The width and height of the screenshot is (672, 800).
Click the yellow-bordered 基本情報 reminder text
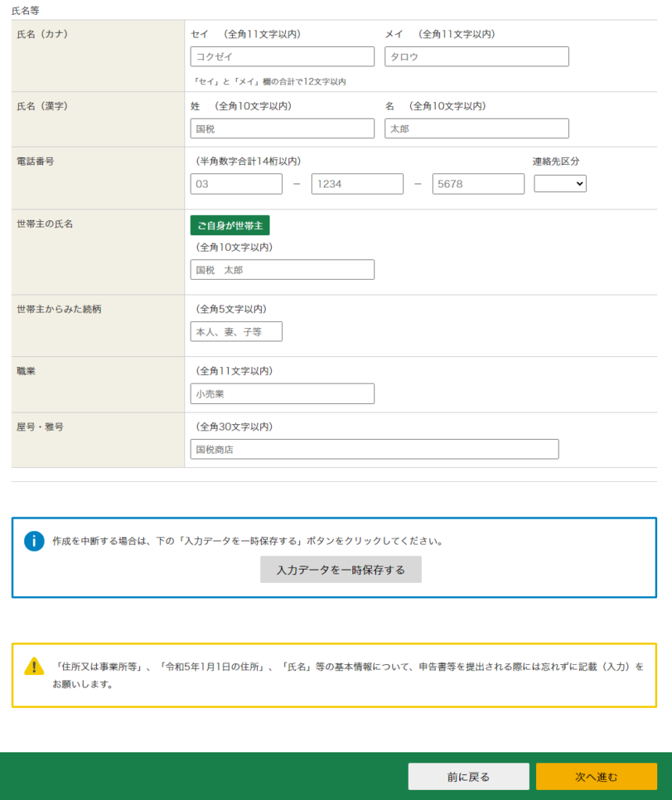point(348,675)
